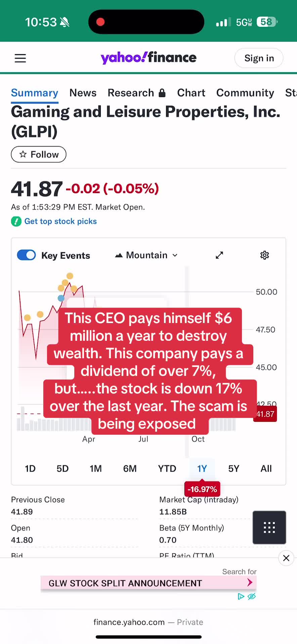297x644 pixels.
Task: Tap the GLW stock split ad arrow
Action: click(x=250, y=583)
